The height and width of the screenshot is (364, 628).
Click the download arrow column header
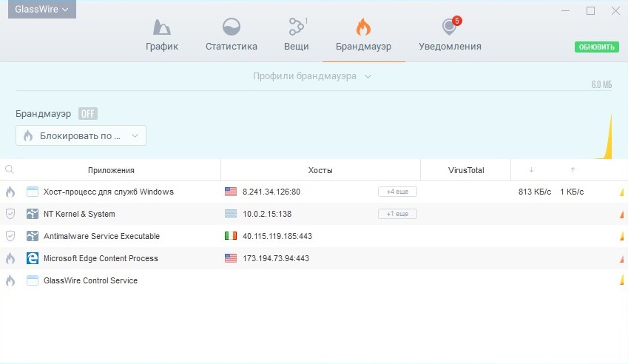click(531, 170)
